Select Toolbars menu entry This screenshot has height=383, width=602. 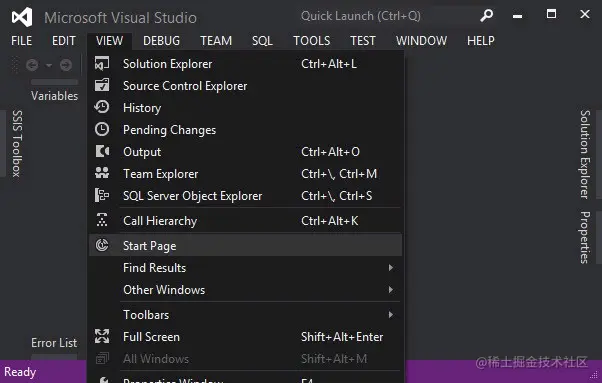[245, 315]
